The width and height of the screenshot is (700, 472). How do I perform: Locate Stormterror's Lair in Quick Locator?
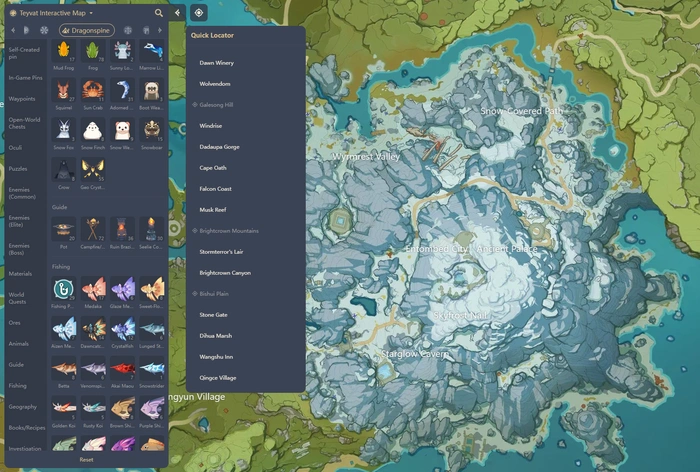pyautogui.click(x=221, y=252)
